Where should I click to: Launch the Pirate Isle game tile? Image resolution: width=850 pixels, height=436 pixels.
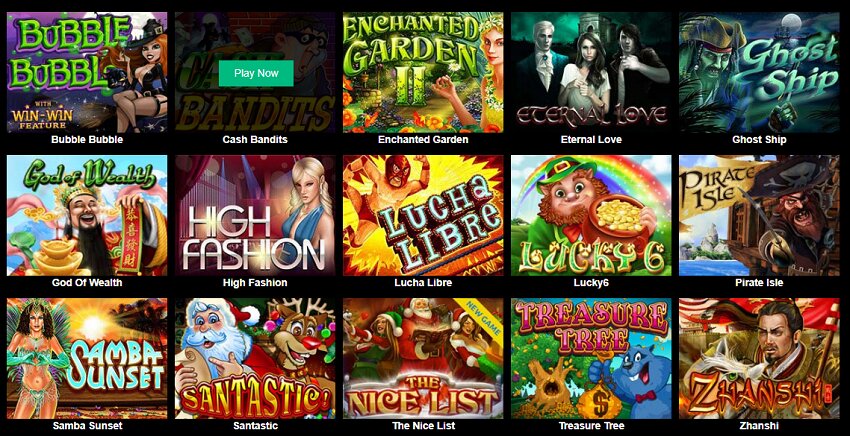[759, 215]
